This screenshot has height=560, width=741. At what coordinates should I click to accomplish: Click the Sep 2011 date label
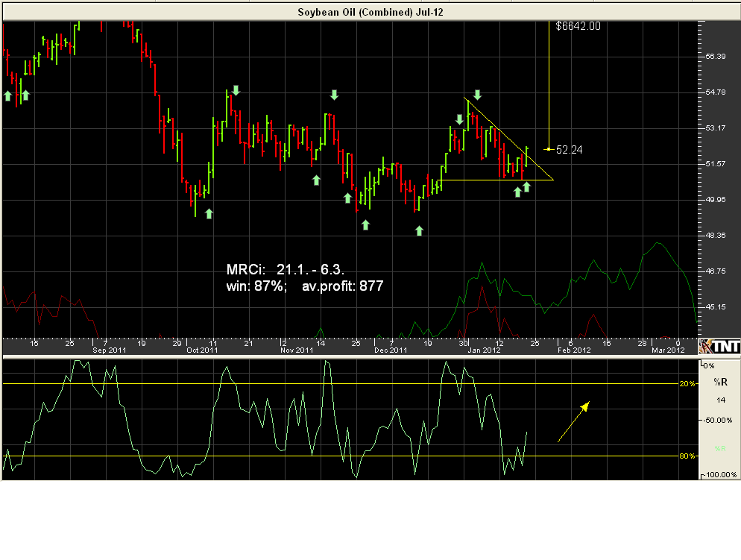pyautogui.click(x=109, y=350)
